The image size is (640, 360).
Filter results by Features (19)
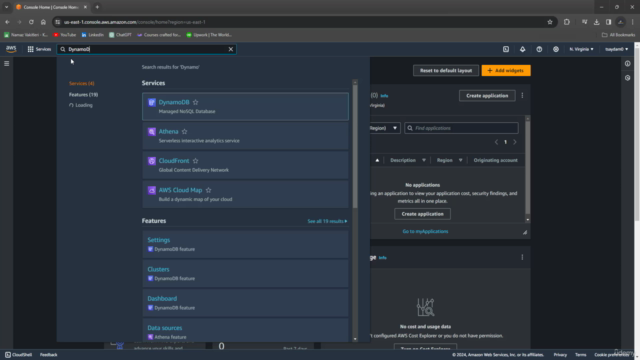(83, 94)
